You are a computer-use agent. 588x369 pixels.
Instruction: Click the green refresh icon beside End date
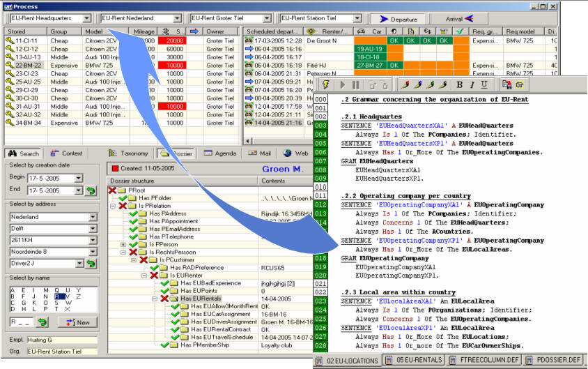click(x=91, y=190)
